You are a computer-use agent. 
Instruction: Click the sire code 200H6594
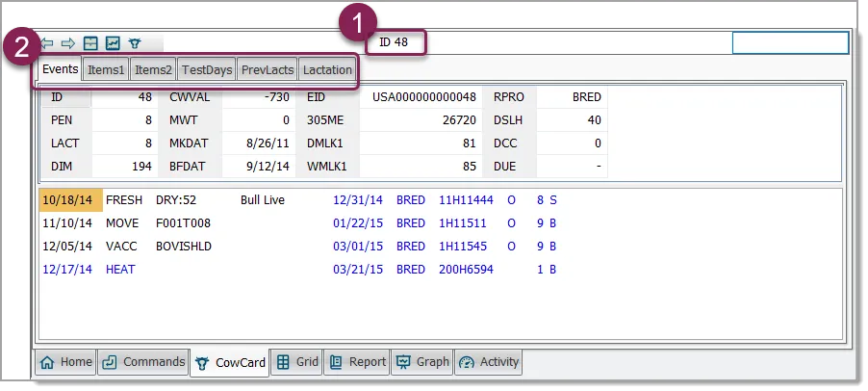click(466, 270)
